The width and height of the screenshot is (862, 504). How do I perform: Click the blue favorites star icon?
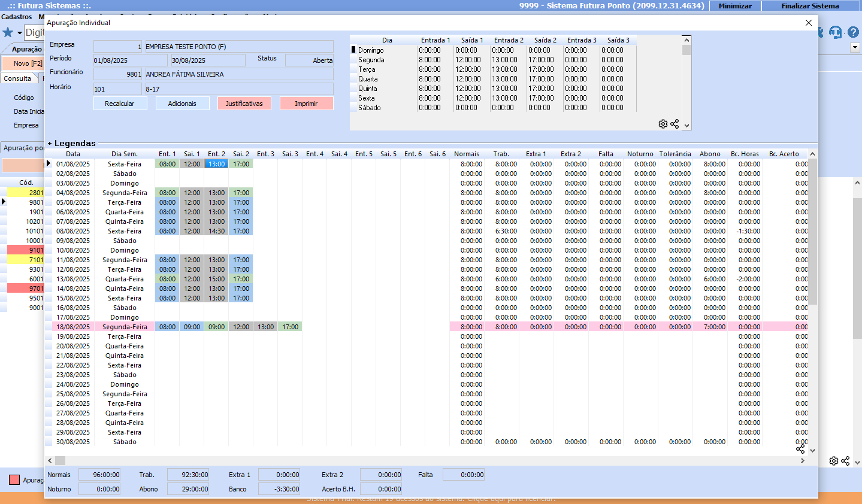click(x=8, y=32)
